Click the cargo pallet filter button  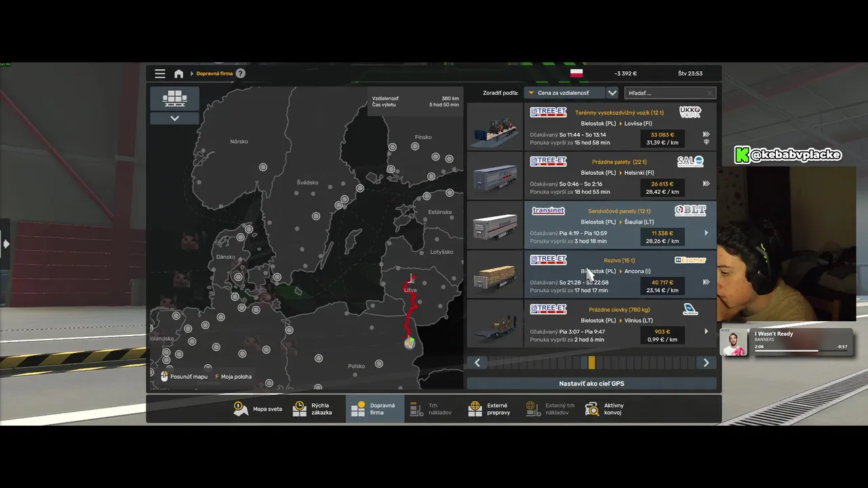point(174,98)
